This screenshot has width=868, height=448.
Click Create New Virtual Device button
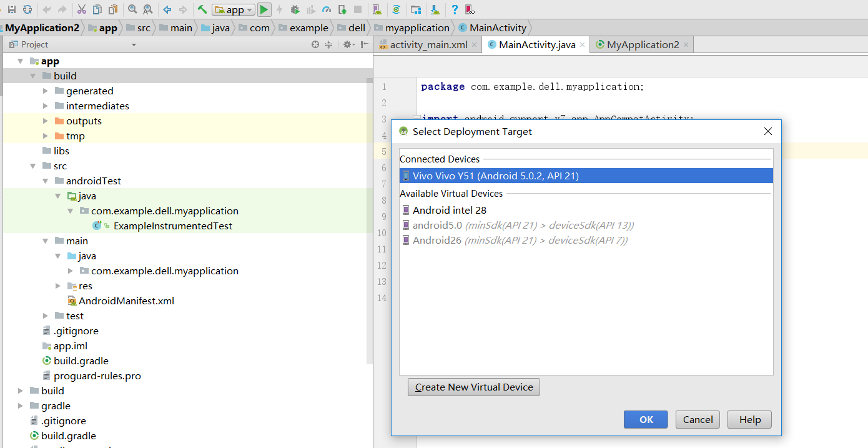pyautogui.click(x=473, y=387)
